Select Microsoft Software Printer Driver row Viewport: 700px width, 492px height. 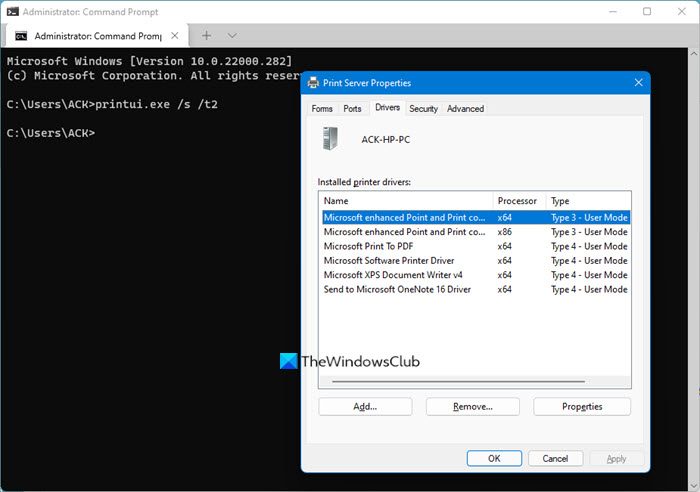point(476,260)
